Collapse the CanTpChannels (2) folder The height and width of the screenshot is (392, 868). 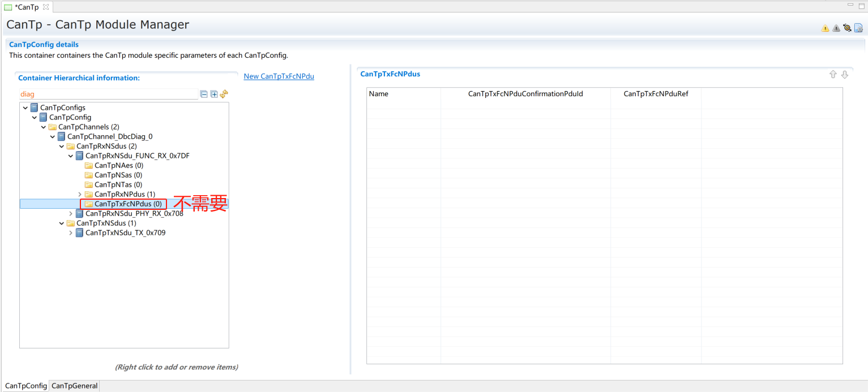point(44,127)
